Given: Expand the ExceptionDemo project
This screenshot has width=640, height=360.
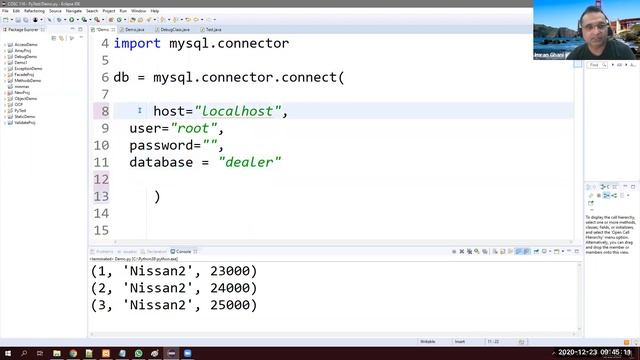Looking at the screenshot, I should click(5, 69).
